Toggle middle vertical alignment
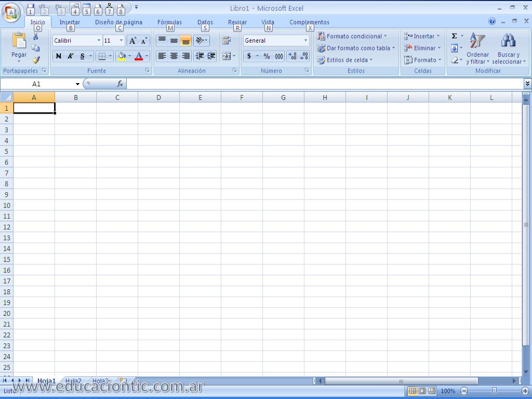 tap(174, 41)
